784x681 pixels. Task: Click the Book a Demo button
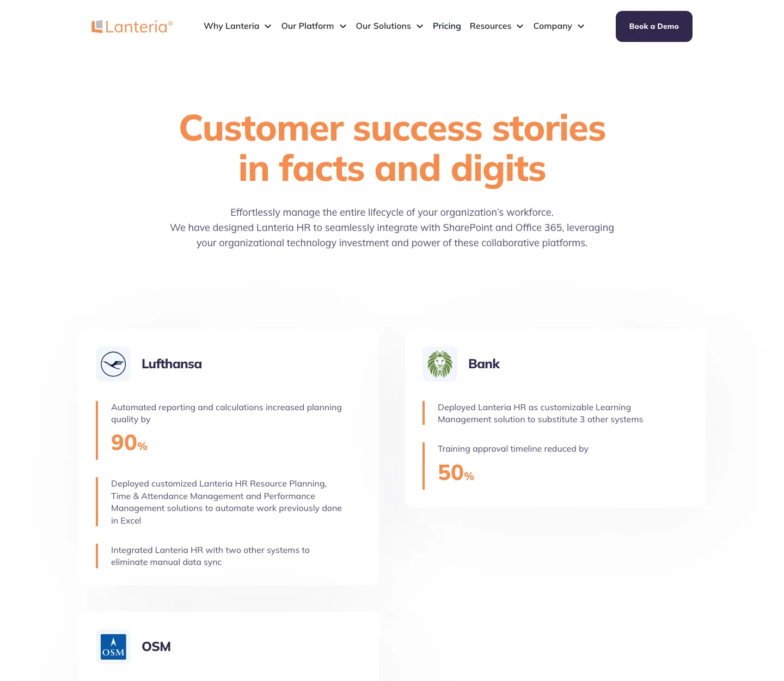tap(654, 26)
